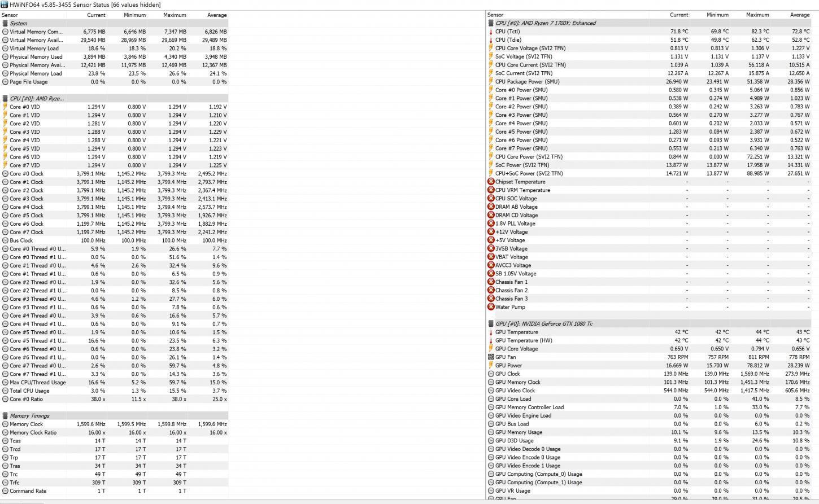Click the red X icon beside CPU VRM Temperature

tap(491, 190)
